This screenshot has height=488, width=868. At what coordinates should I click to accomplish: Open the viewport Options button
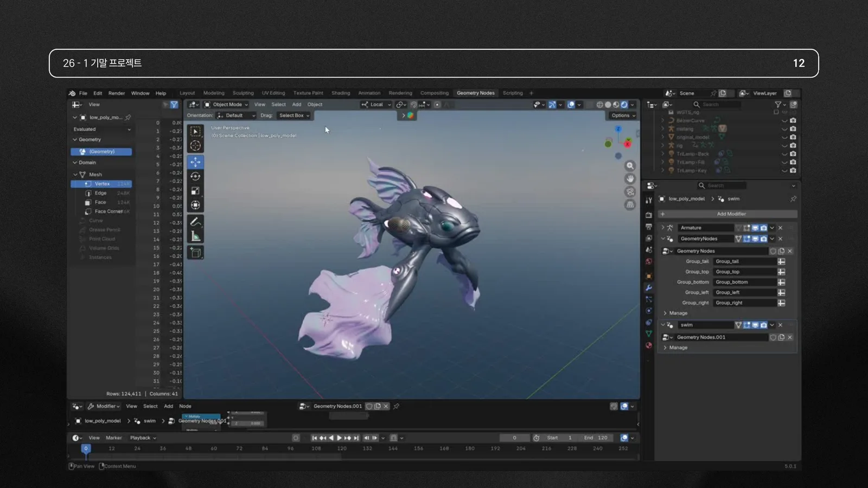point(623,115)
